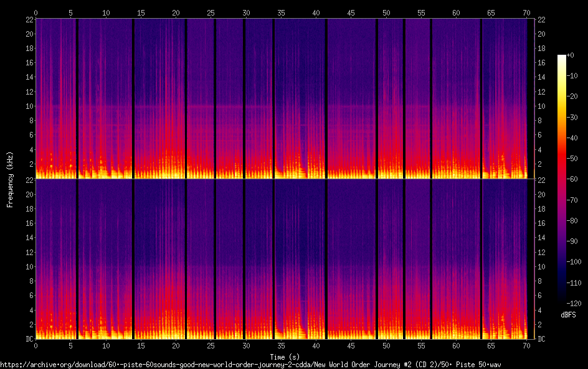The image size is (588, 369).
Task: Click the "25" tick on the top time axis
Action: [x=211, y=13]
